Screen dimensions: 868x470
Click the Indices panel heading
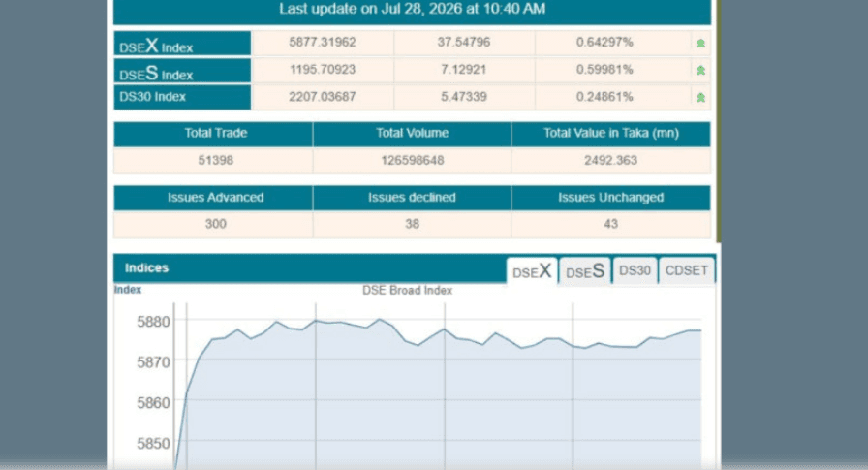coord(146,267)
